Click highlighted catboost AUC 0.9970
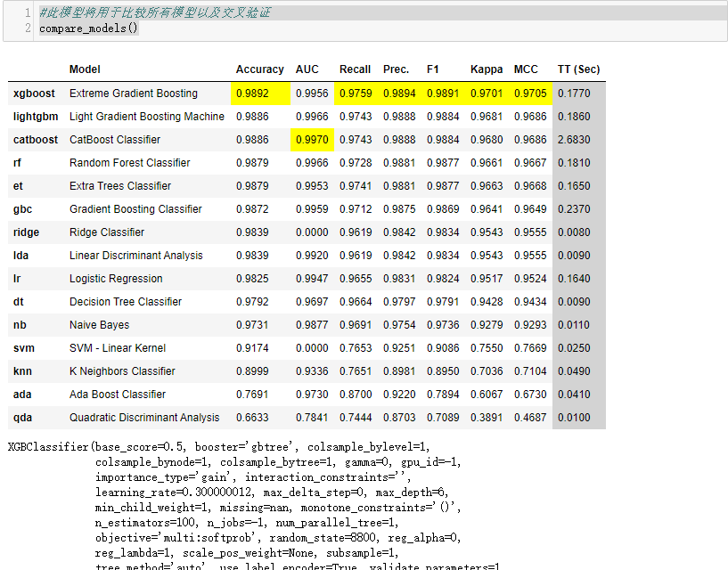 [x=312, y=140]
